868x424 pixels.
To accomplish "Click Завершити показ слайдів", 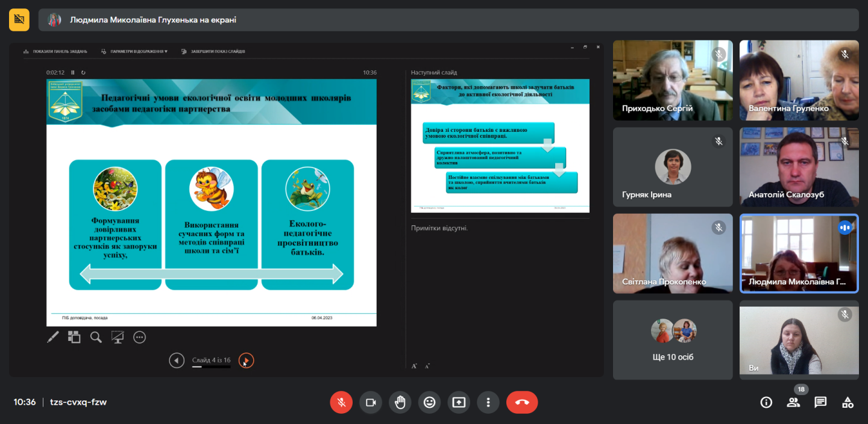I will tap(213, 52).
